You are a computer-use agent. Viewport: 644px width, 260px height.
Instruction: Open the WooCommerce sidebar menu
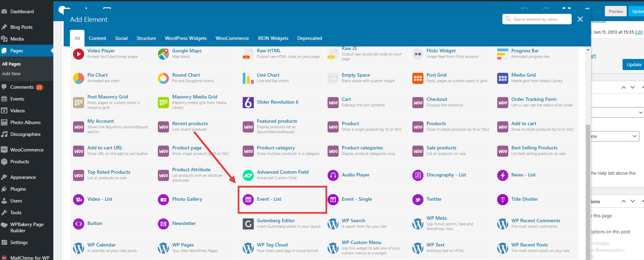point(27,150)
